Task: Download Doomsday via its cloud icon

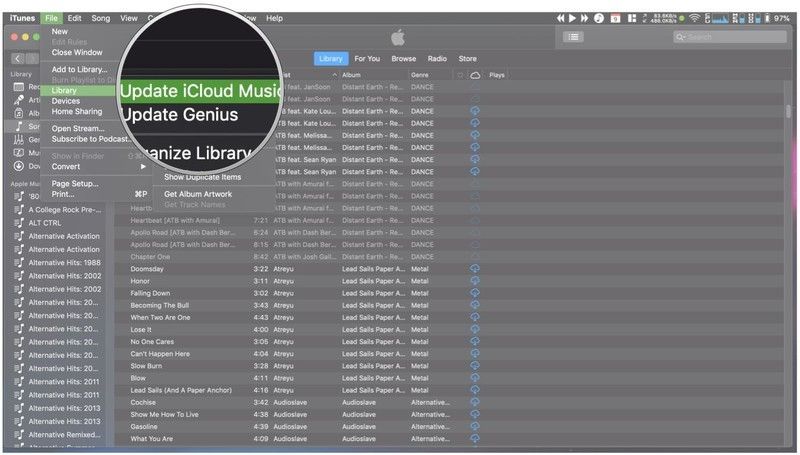Action: pos(474,268)
